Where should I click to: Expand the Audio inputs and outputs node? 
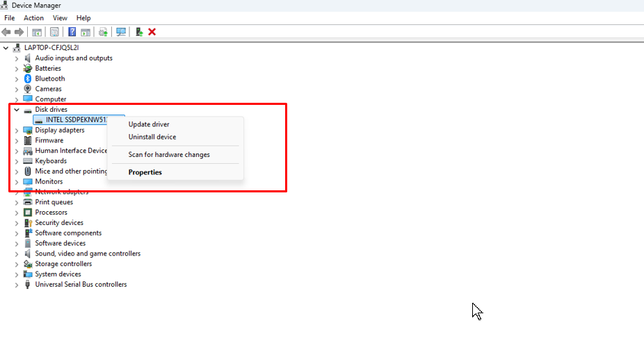tap(17, 58)
